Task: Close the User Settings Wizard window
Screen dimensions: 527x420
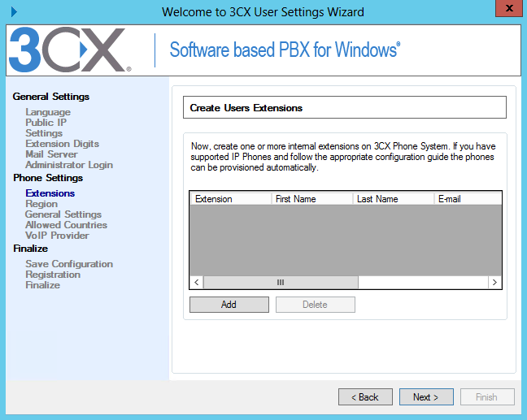Action: 509,8
